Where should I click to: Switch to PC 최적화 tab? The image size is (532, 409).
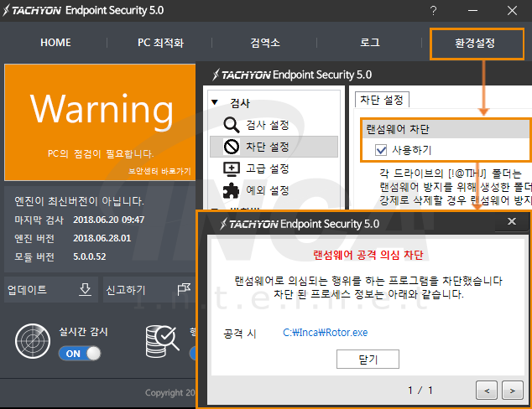pyautogui.click(x=160, y=43)
